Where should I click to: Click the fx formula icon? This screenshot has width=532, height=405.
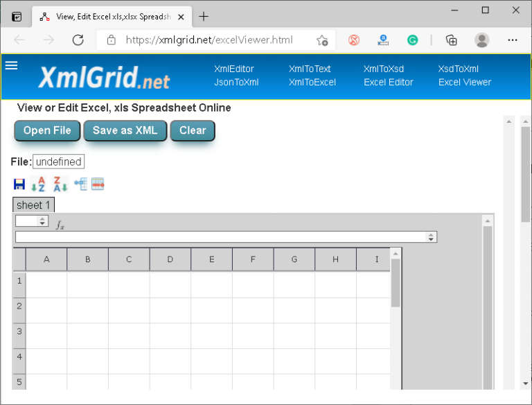coord(60,224)
